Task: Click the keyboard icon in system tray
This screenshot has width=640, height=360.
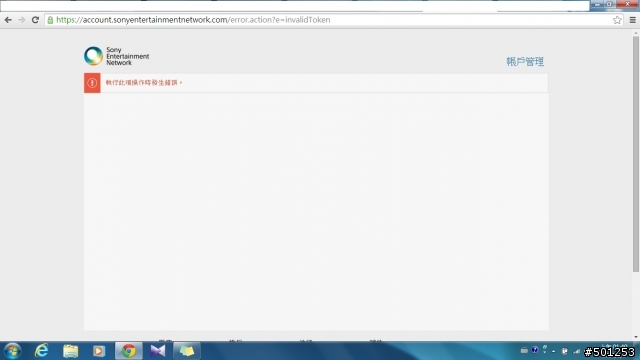Action: point(524,350)
